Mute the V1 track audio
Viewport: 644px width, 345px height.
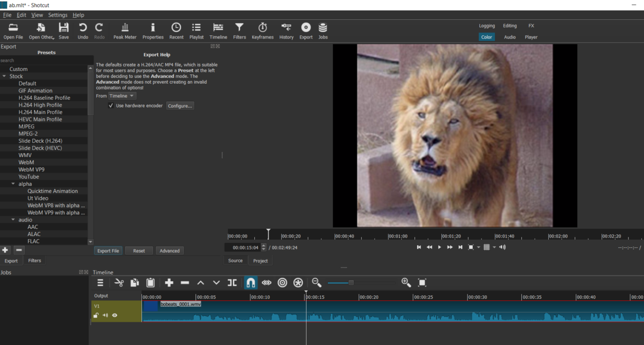pyautogui.click(x=105, y=315)
